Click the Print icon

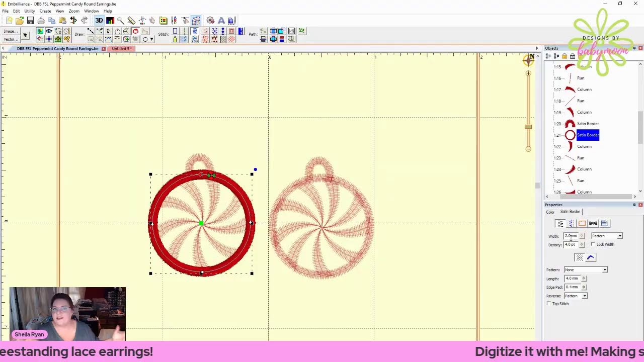click(41, 20)
